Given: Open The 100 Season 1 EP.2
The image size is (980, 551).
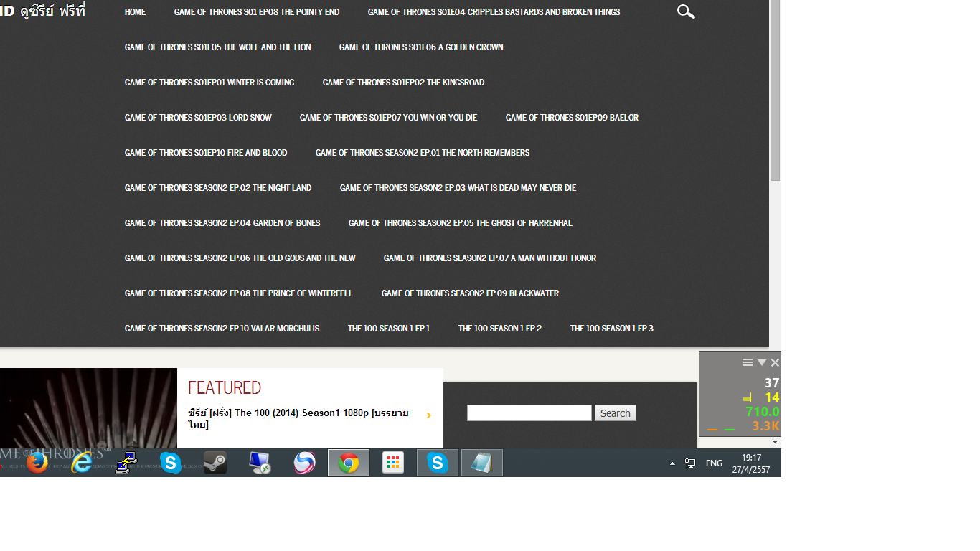Looking at the screenshot, I should (500, 329).
